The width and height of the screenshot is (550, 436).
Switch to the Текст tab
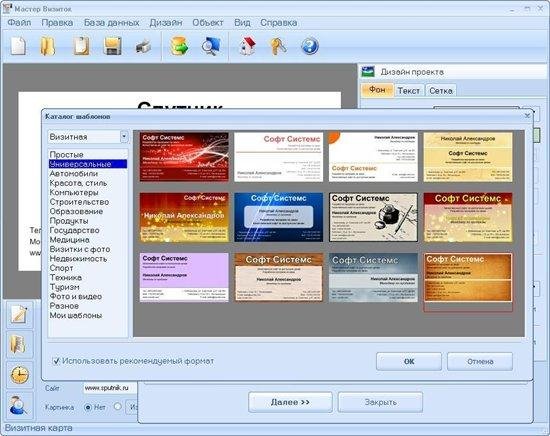click(x=409, y=91)
